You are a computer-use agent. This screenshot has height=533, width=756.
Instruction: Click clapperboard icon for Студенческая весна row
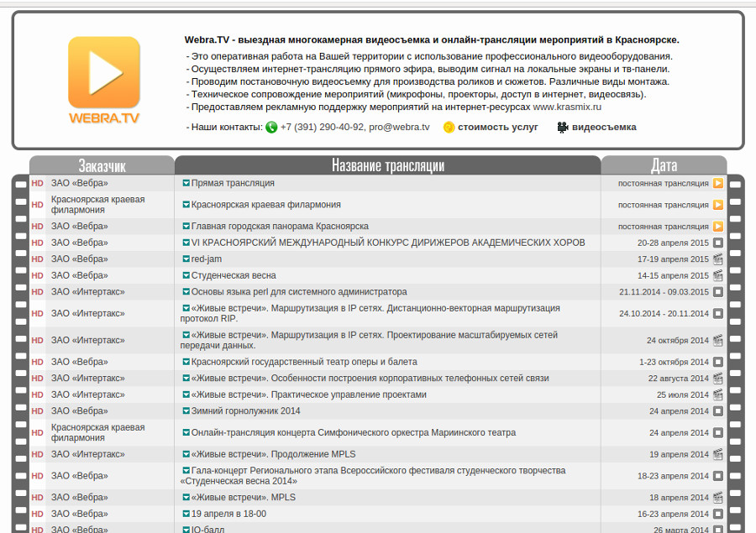click(x=718, y=275)
